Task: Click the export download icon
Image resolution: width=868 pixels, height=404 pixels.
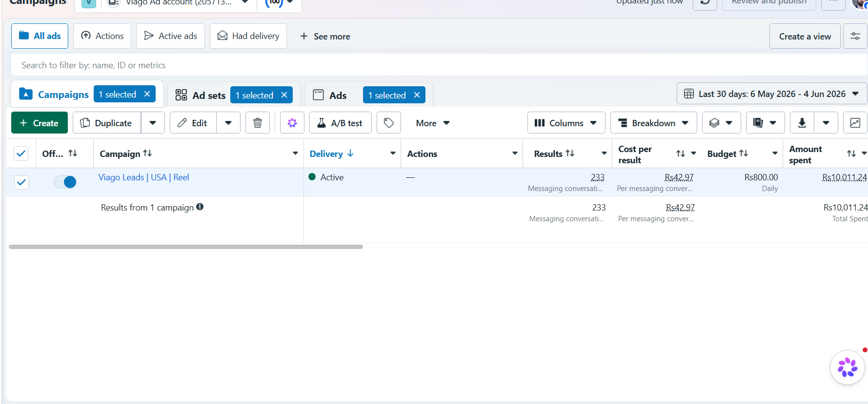Action: pyautogui.click(x=802, y=123)
